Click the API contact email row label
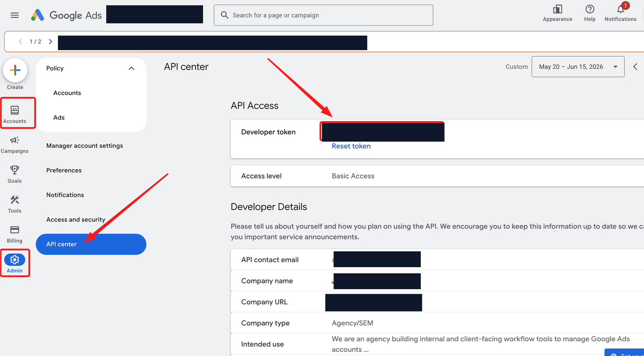 tap(270, 260)
